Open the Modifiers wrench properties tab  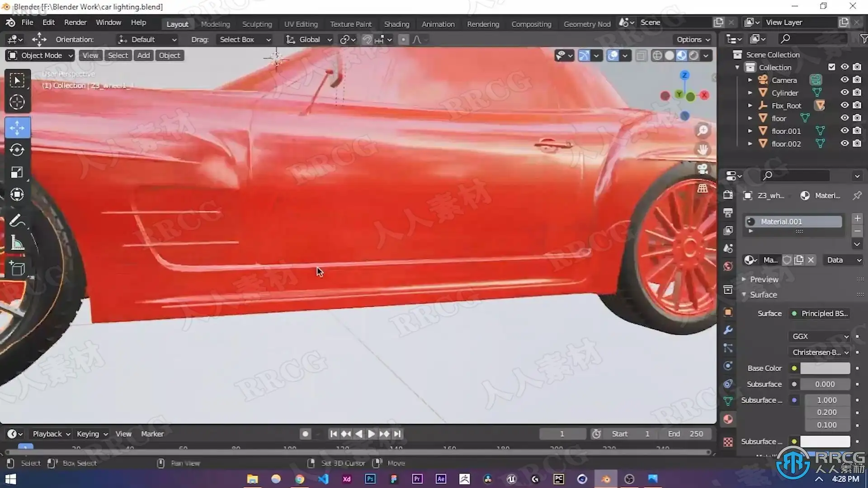728,330
